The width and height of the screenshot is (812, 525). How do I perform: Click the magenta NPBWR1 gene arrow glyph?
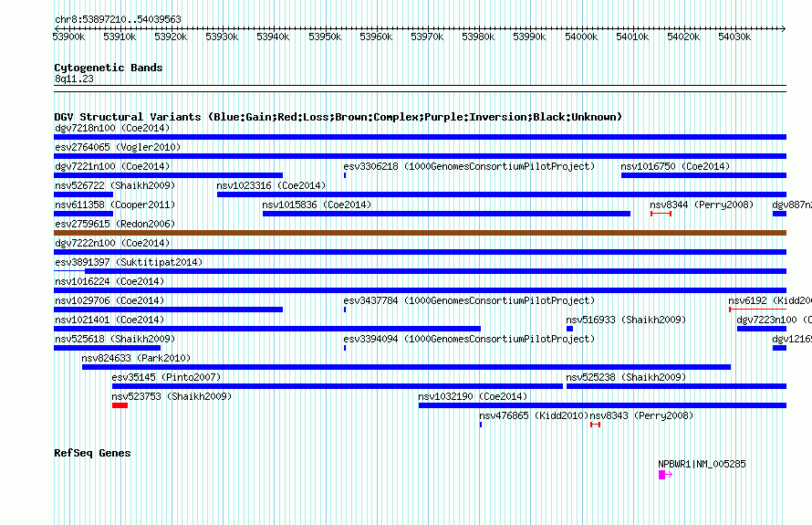[x=665, y=475]
